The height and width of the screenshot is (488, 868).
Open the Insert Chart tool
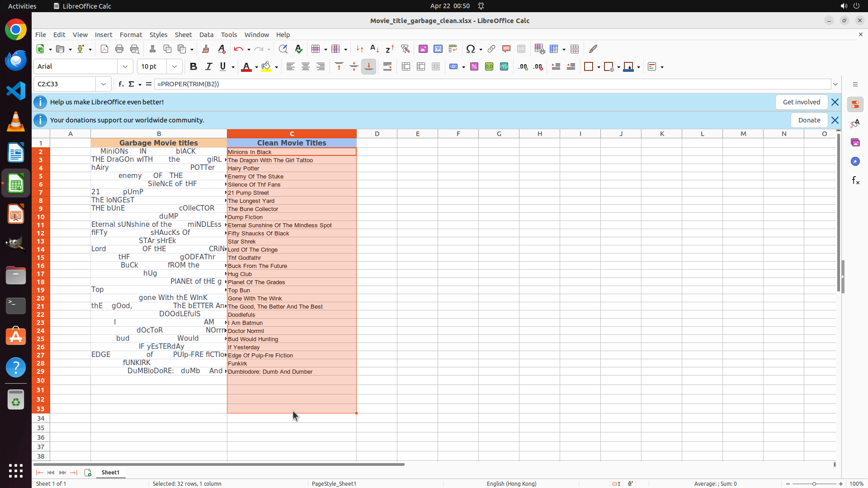coord(438,49)
